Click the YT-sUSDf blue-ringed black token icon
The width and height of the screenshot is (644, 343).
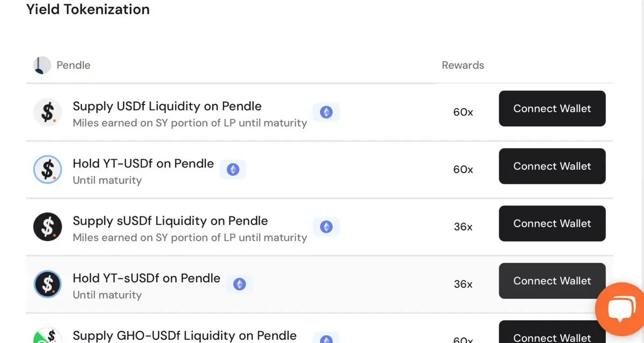tap(47, 285)
